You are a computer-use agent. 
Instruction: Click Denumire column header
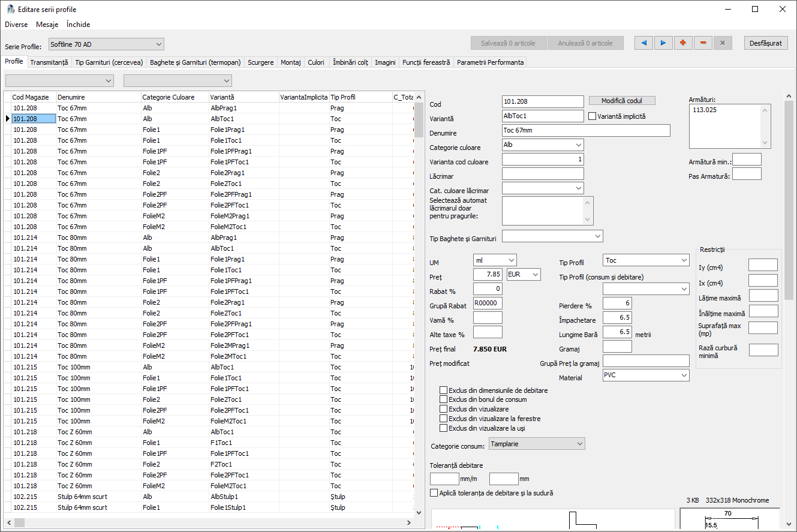98,97
